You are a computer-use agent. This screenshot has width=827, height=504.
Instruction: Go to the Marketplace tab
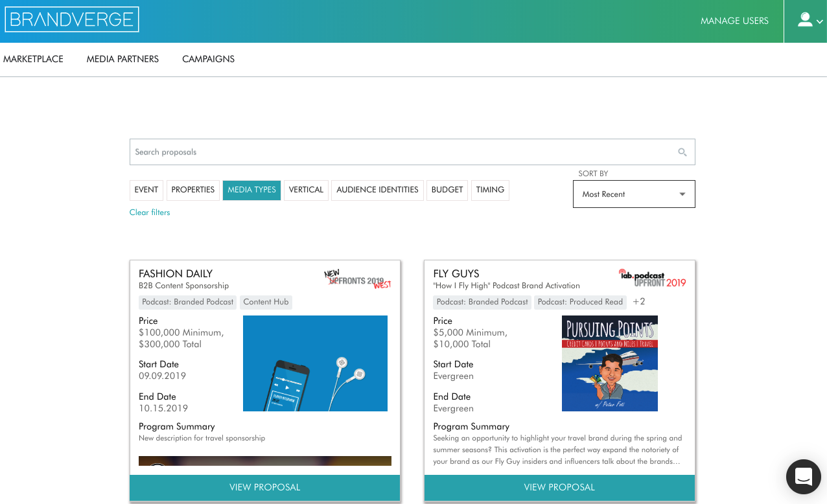pyautogui.click(x=33, y=59)
